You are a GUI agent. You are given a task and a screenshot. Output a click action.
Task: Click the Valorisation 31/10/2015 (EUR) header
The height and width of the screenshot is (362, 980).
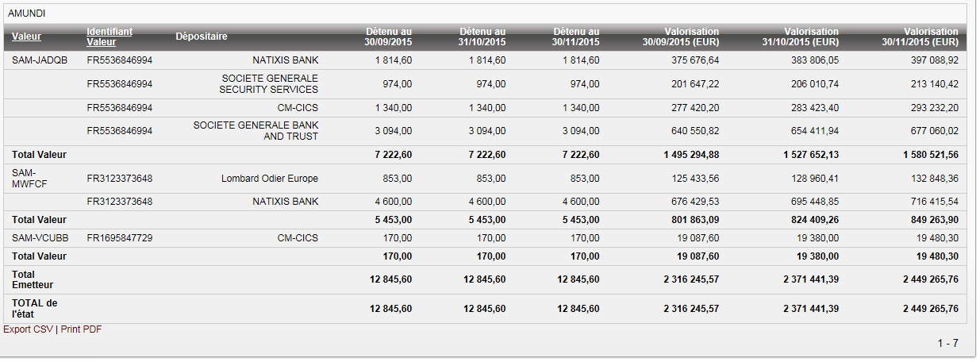coord(800,37)
